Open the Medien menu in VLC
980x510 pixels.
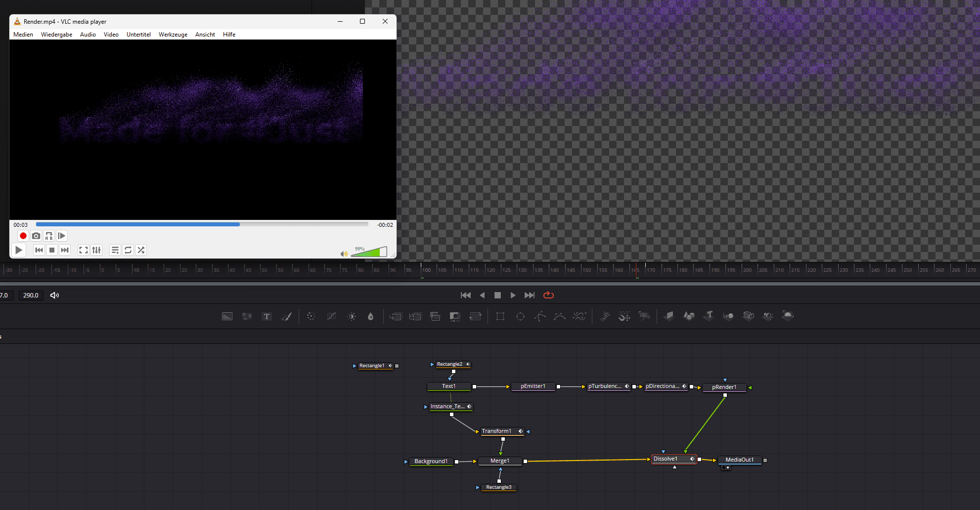click(x=23, y=35)
